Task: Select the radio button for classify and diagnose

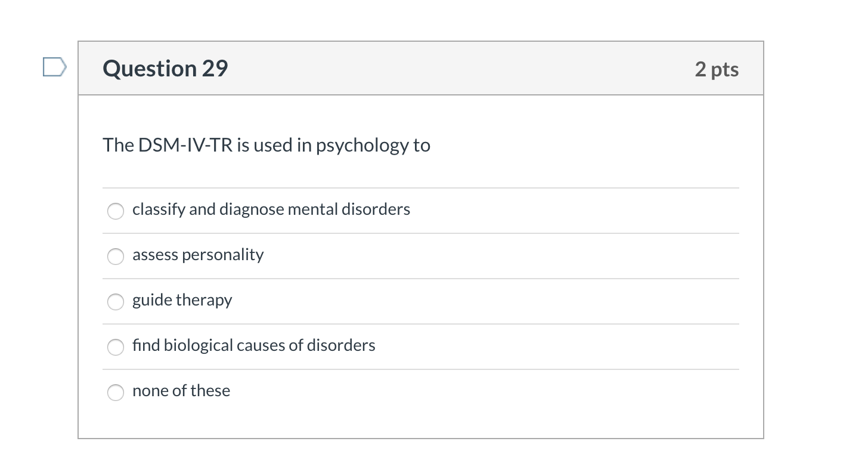Action: click(115, 211)
